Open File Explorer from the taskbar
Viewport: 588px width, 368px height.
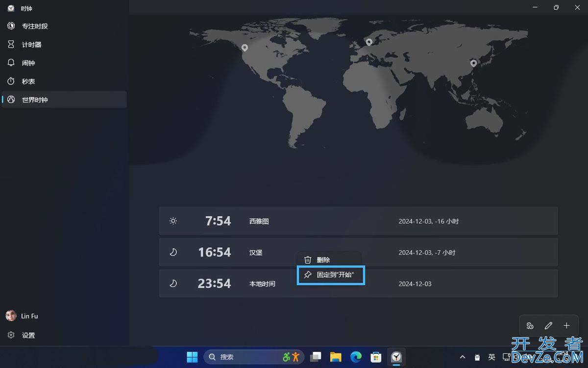click(x=336, y=357)
